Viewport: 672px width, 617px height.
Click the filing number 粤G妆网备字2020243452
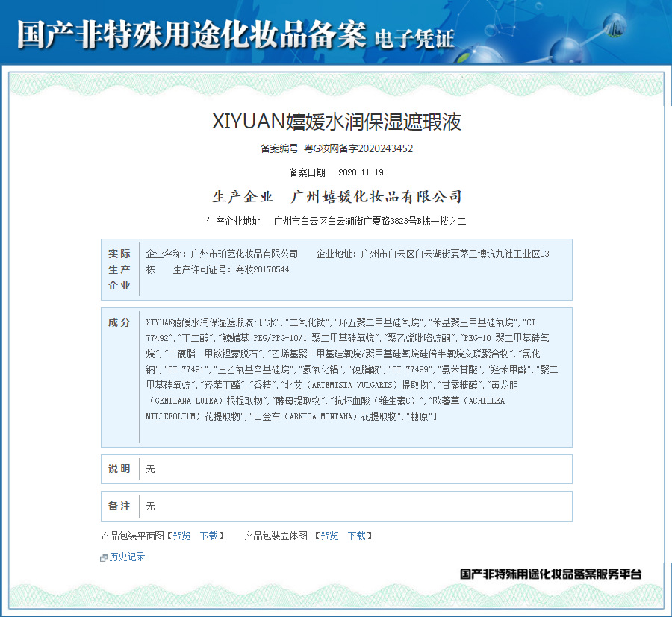click(358, 148)
